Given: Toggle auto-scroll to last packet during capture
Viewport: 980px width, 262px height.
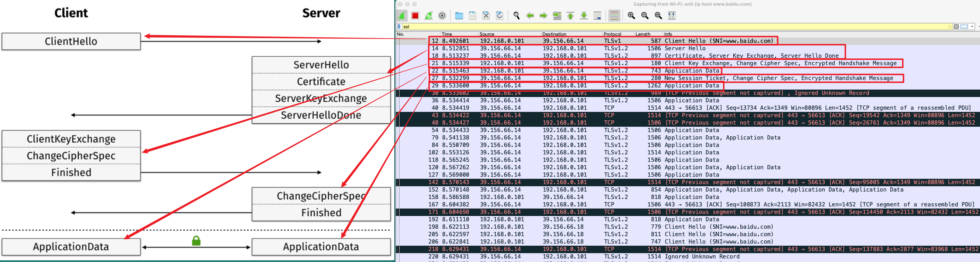Looking at the screenshot, I should [x=597, y=16].
